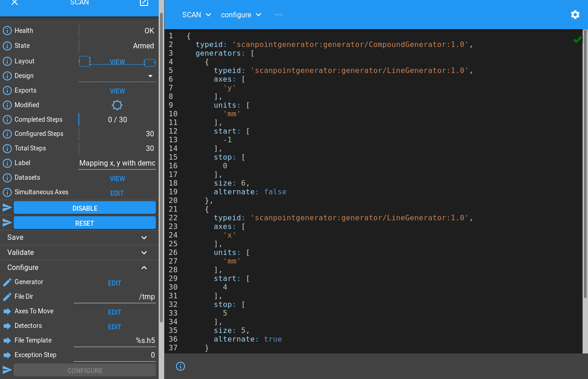Click the pencil icon next to Generator
Image resolution: width=588 pixels, height=379 pixels.
(7, 282)
